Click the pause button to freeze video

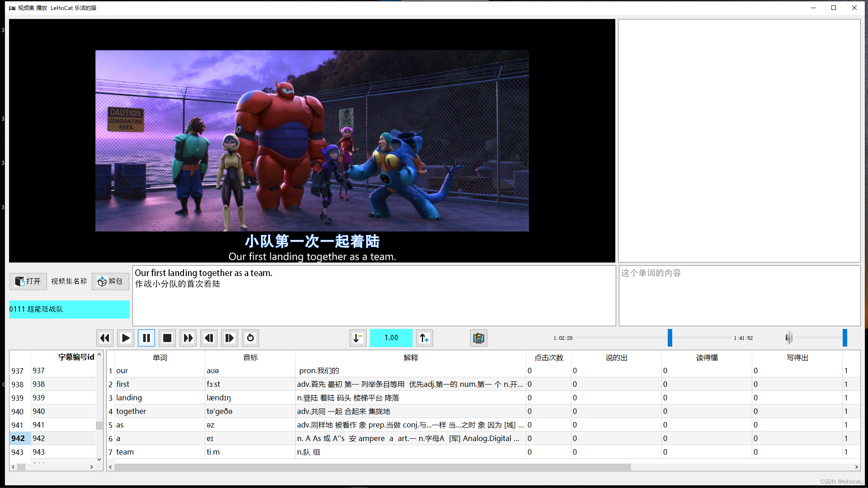[x=146, y=338]
